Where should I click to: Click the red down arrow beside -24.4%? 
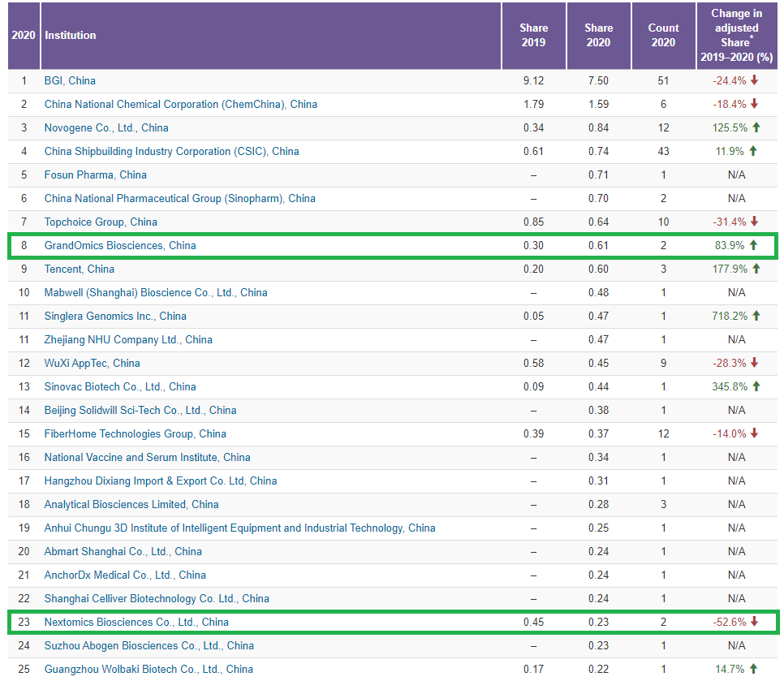tap(755, 80)
